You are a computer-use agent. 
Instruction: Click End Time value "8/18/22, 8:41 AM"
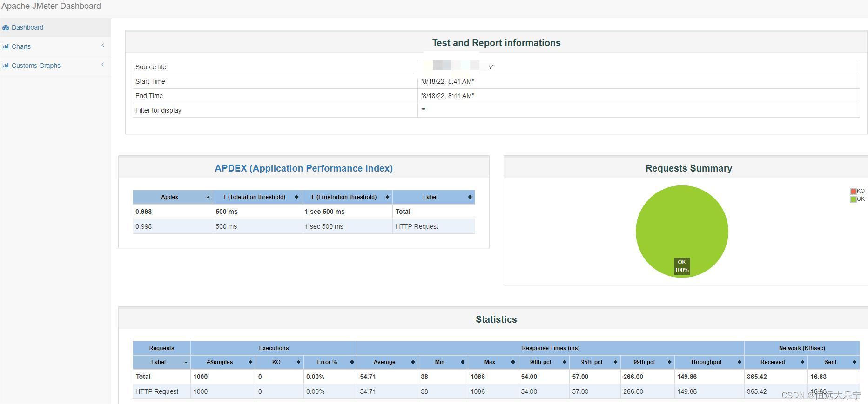(447, 96)
